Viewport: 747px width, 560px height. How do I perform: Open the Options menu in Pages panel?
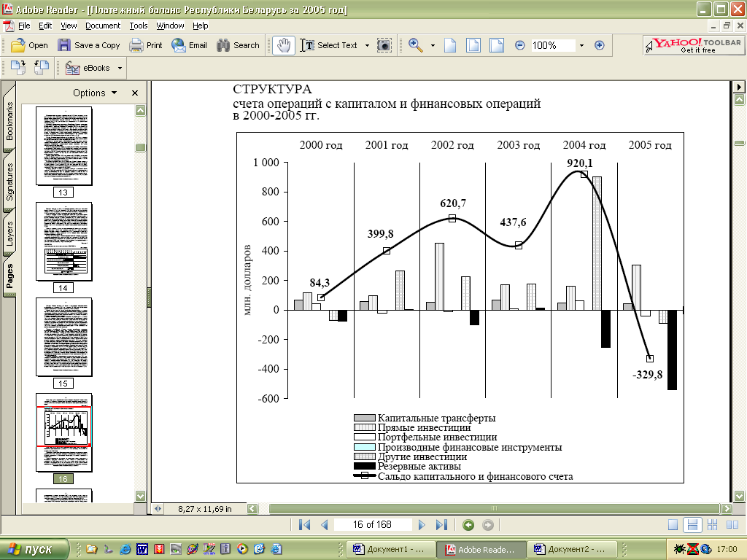click(95, 93)
